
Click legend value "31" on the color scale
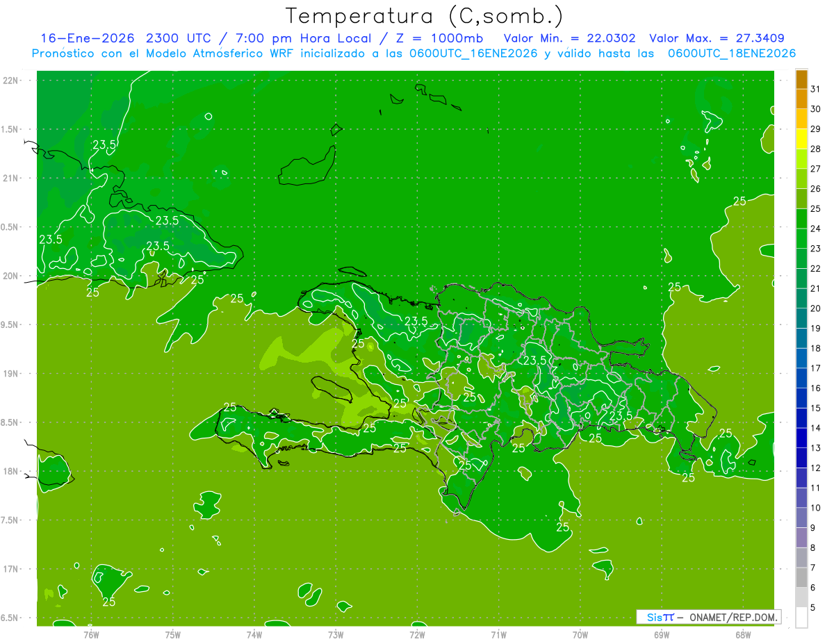[x=816, y=89]
